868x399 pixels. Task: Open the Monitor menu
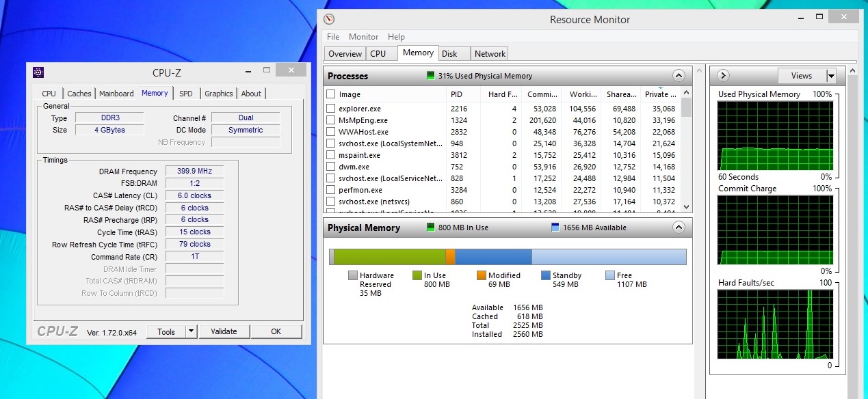coord(363,37)
